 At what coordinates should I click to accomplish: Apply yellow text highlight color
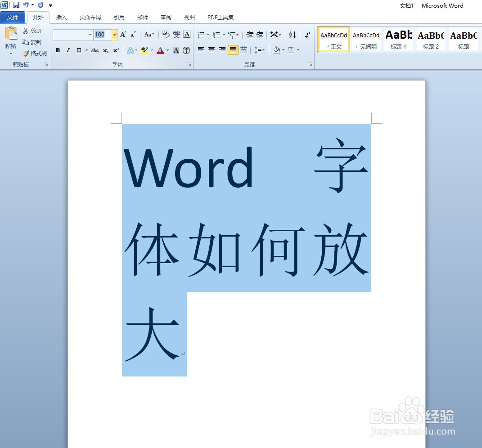pos(144,50)
